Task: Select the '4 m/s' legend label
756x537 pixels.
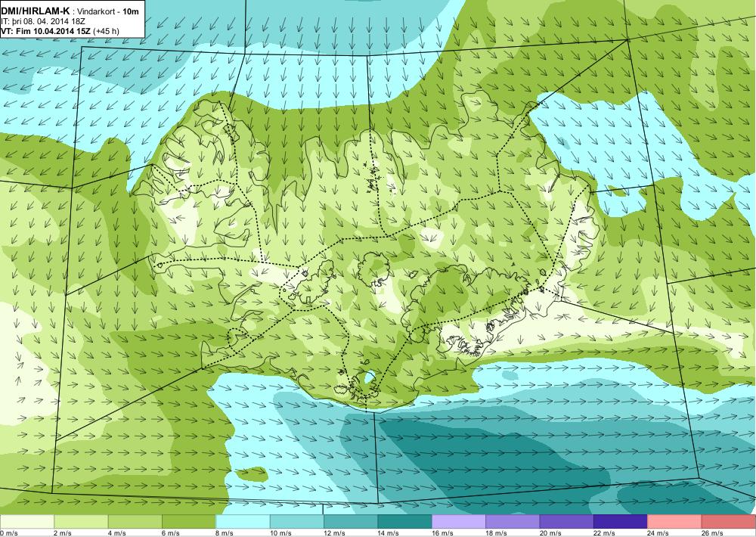Action: point(116,533)
